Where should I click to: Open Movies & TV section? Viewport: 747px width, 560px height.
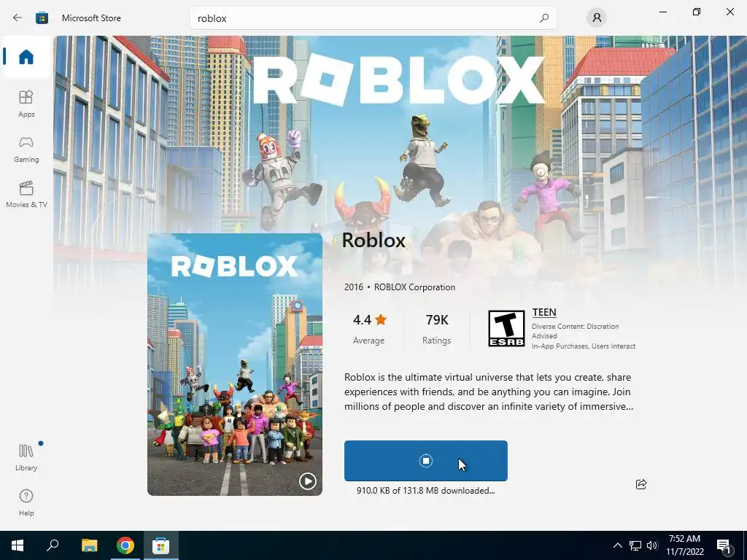(x=26, y=194)
